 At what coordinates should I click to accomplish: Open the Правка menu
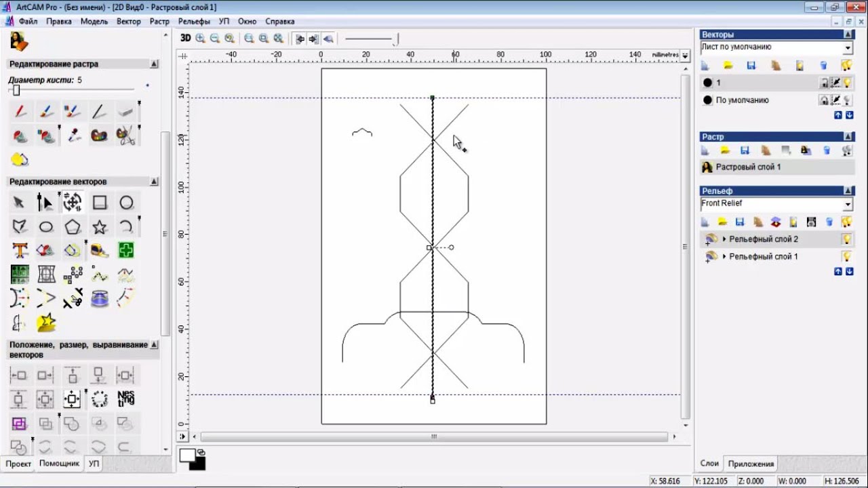59,22
